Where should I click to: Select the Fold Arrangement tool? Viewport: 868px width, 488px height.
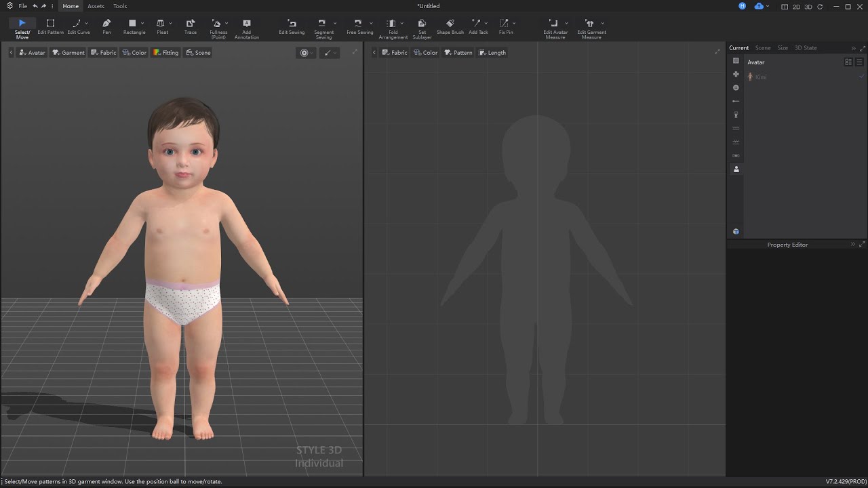pyautogui.click(x=392, y=28)
